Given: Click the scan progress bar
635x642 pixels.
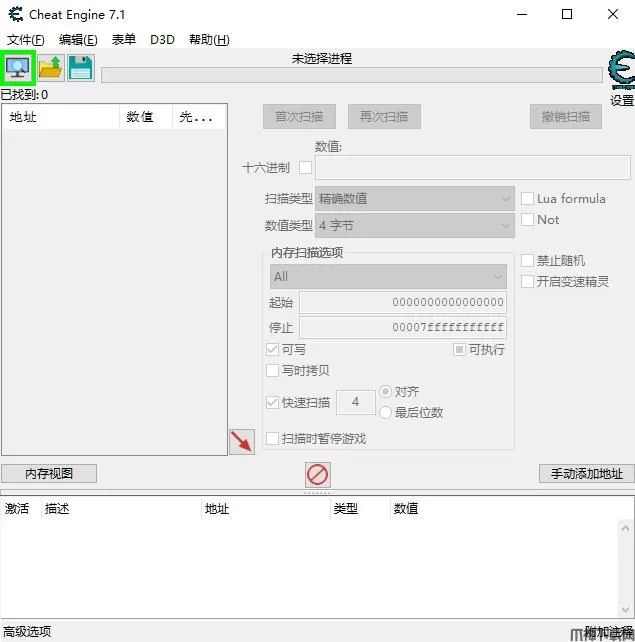Looking at the screenshot, I should pyautogui.click(x=352, y=75).
